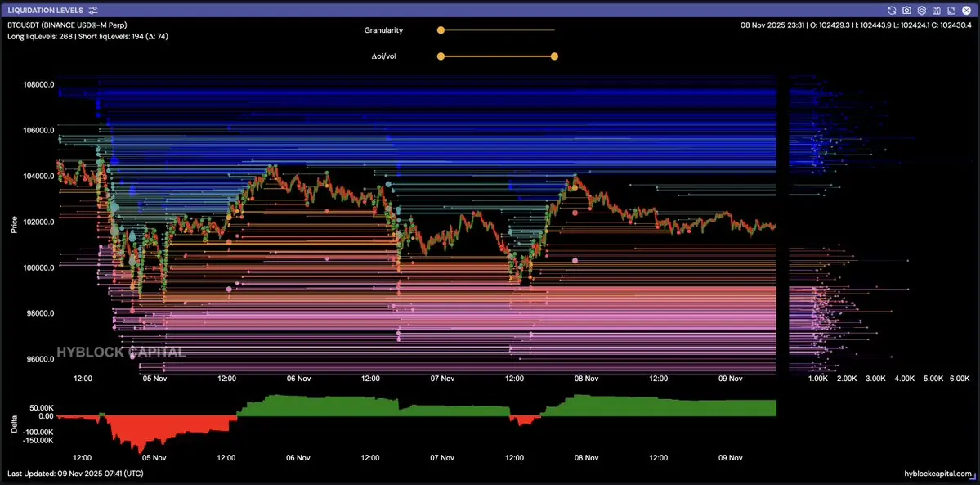Screen dimensions: 980x485
Task: Click the Long liqLevels: 268 text
Action: (38, 36)
